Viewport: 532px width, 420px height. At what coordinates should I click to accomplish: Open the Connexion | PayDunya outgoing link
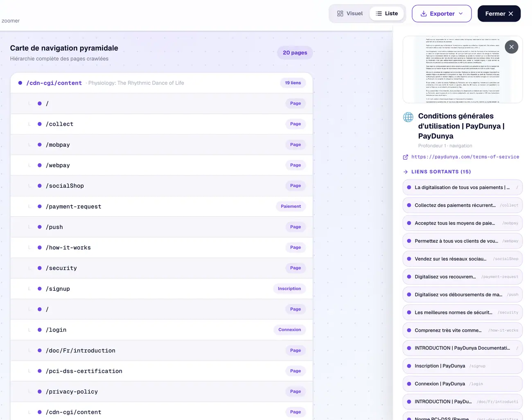462,384
